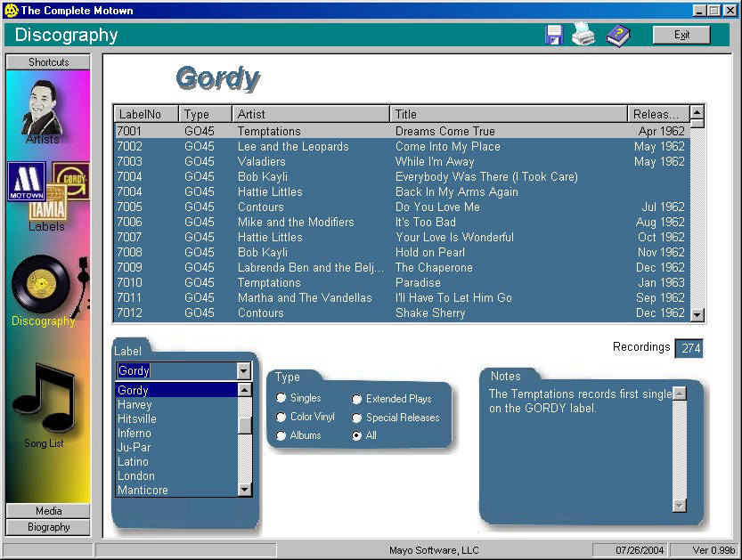Select row Hold on Pearl
The image size is (742, 560).
click(x=402, y=252)
